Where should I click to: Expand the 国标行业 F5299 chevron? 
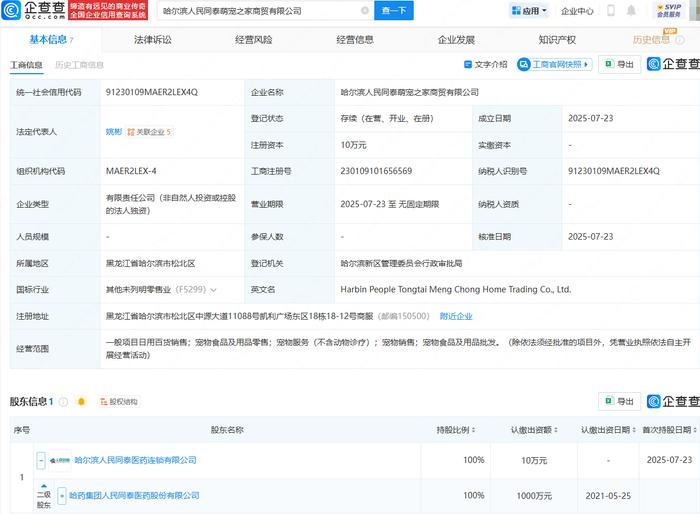tap(213, 290)
